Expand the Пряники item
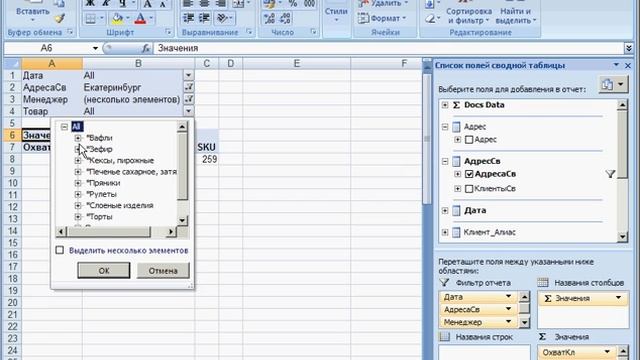This screenshot has height=360, width=640. click(78, 183)
